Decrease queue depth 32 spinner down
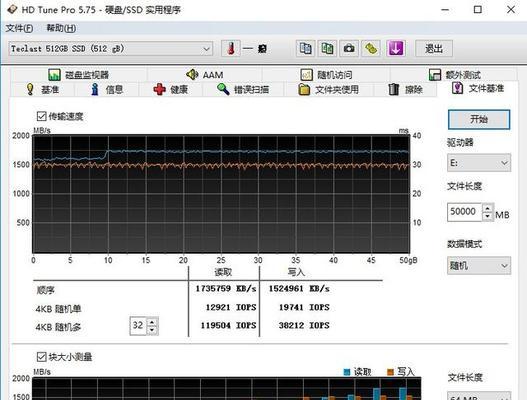527x400 pixels. [152, 330]
